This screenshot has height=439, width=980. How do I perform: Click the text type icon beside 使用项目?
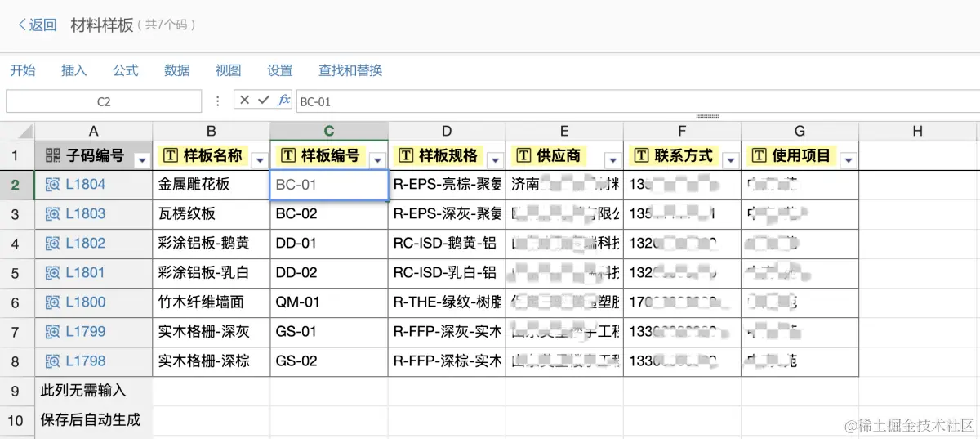pyautogui.click(x=759, y=155)
